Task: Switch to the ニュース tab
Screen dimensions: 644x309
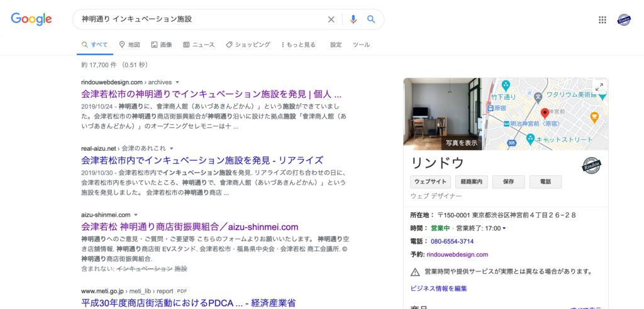Action: point(199,45)
